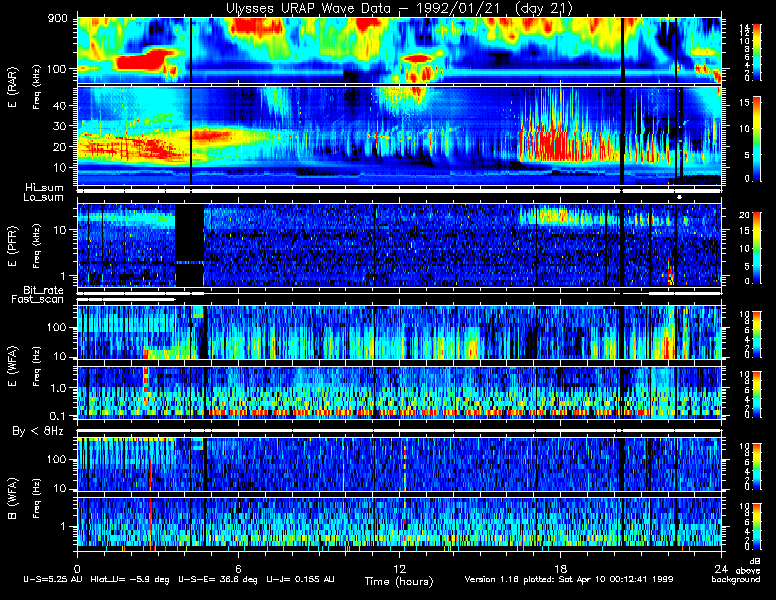Screen dimensions: 776x600
Task: Select the E (PFR) axis label
Action: coord(13,246)
